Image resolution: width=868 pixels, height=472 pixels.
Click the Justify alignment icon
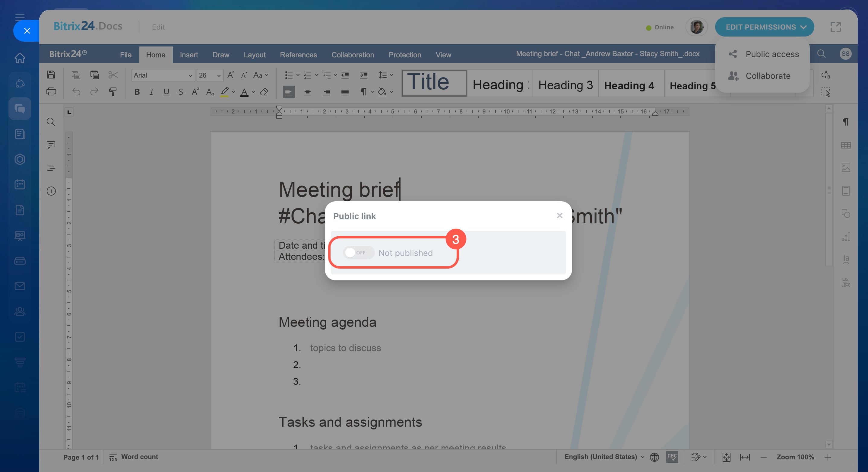click(345, 92)
